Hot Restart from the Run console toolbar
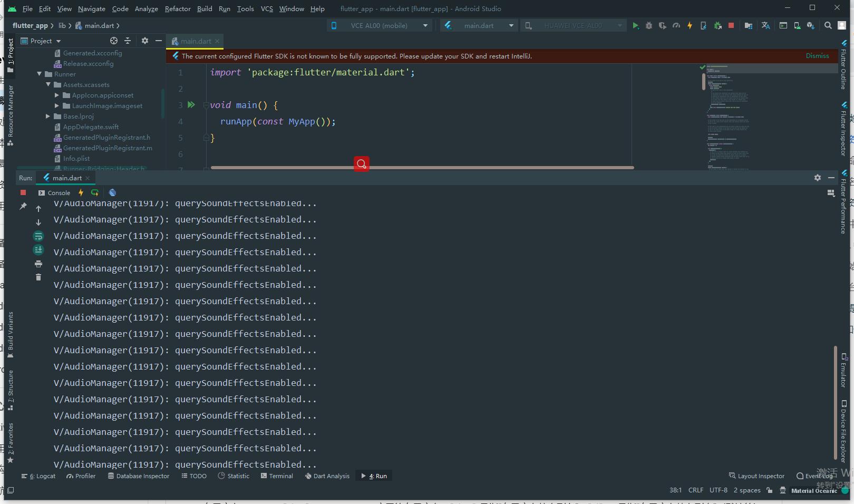Screen dimensions: 854x504 coord(95,193)
